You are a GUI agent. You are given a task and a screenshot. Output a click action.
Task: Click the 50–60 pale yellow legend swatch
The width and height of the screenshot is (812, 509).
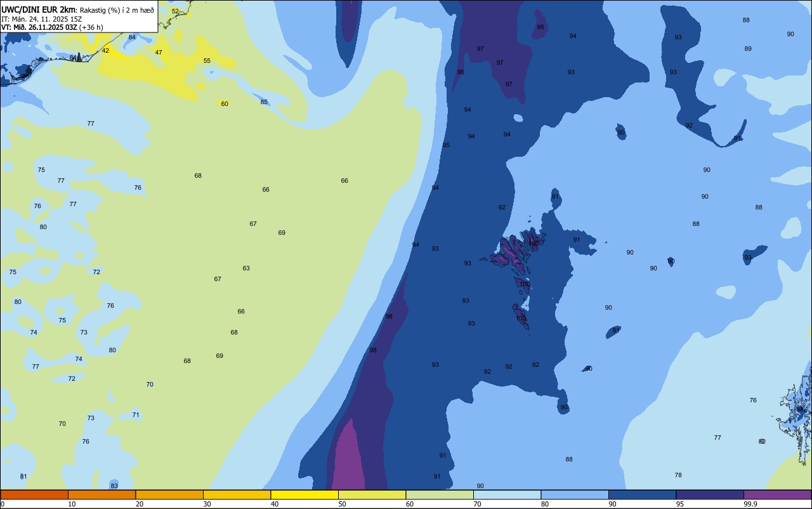(x=372, y=494)
